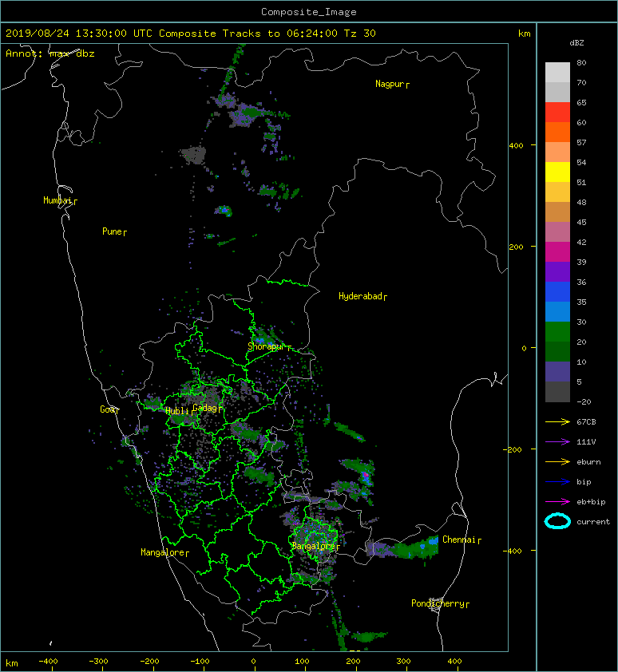
Task: Click the -300 tick on horizontal axis
Action: [98, 662]
